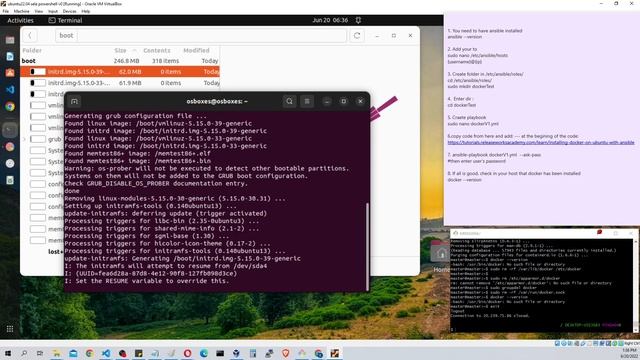Open VirtualBox Machine menu

(x=22, y=11)
